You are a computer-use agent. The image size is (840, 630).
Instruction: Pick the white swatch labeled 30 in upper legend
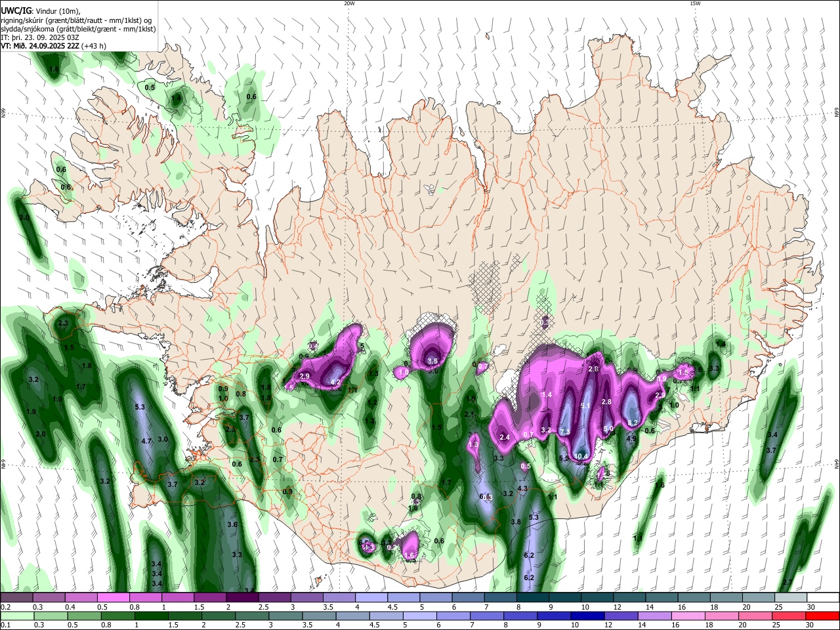coord(822,598)
